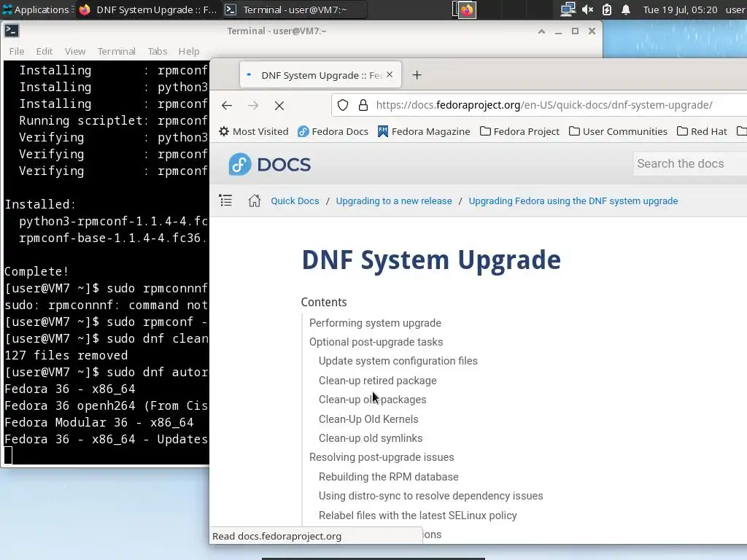Screen dimensions: 747x560
Task: Click the notification bell tray icon
Action: point(626,9)
